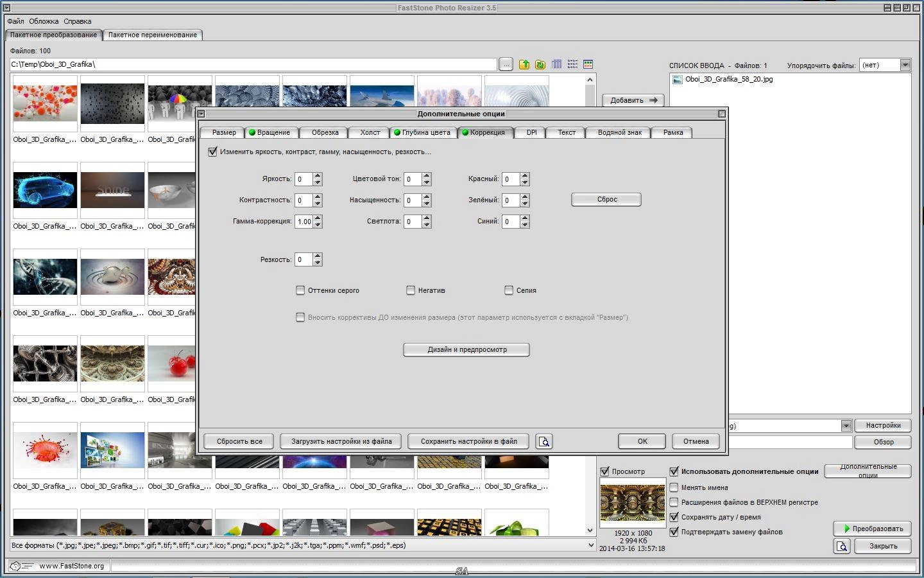The image size is (924, 578).
Task: Open 'Дизайн и предпросмотр' button
Action: 466,349
